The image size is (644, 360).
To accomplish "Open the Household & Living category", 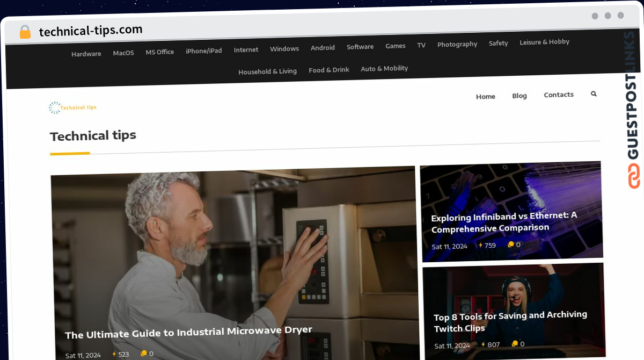I will (268, 71).
